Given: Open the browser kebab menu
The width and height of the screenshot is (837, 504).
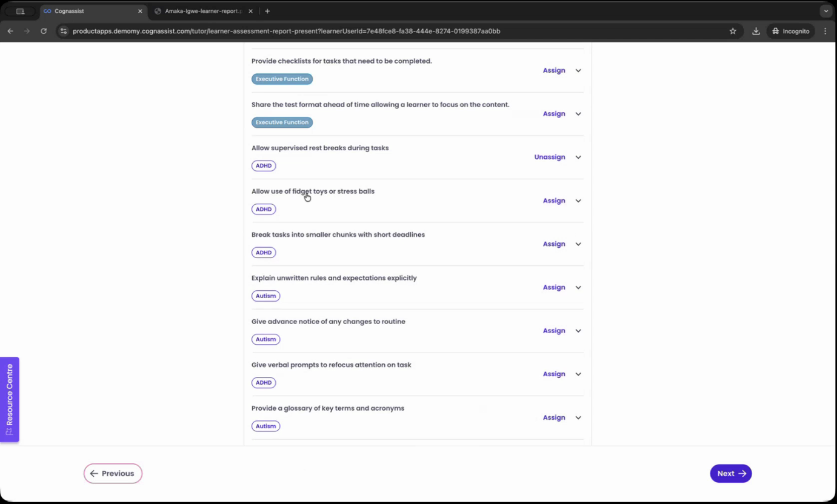Looking at the screenshot, I should pyautogui.click(x=825, y=31).
